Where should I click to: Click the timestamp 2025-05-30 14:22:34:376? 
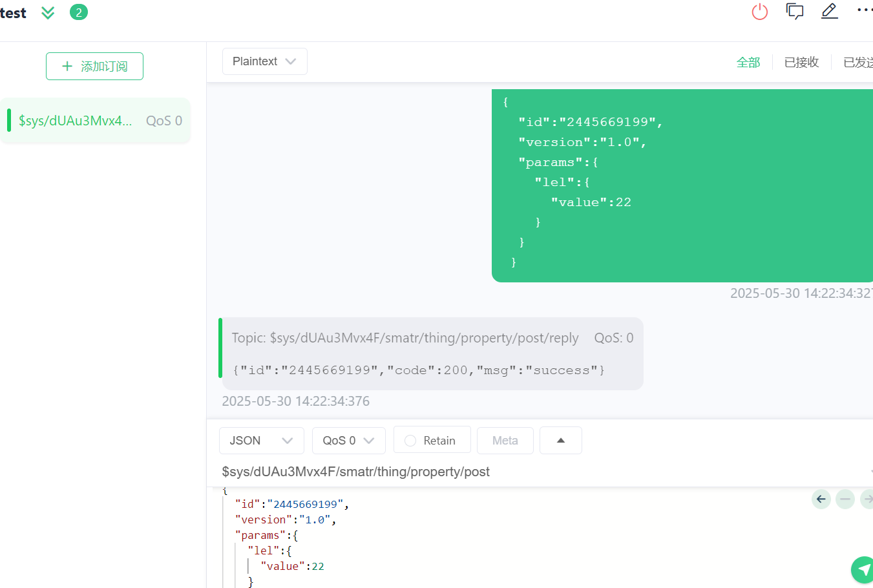click(296, 401)
